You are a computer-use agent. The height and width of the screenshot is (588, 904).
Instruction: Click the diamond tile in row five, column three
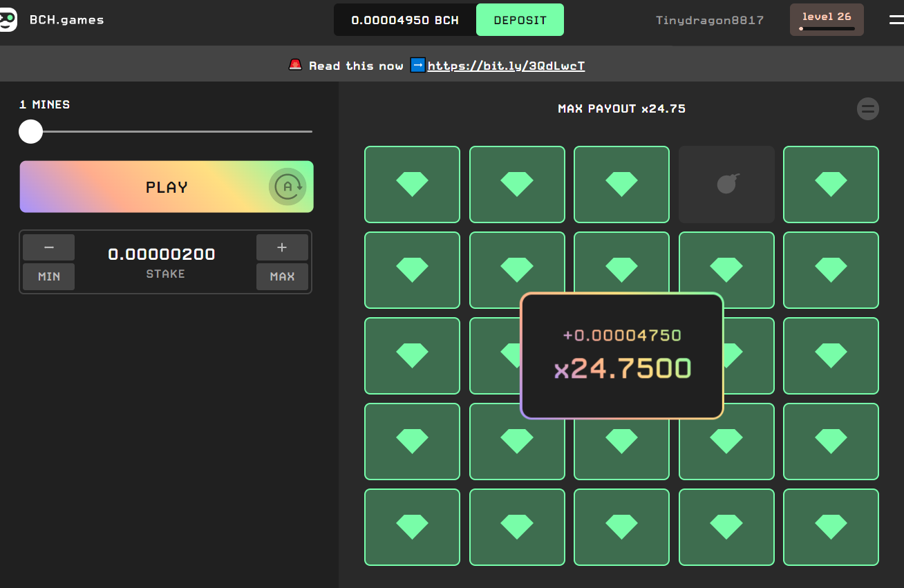tap(621, 527)
